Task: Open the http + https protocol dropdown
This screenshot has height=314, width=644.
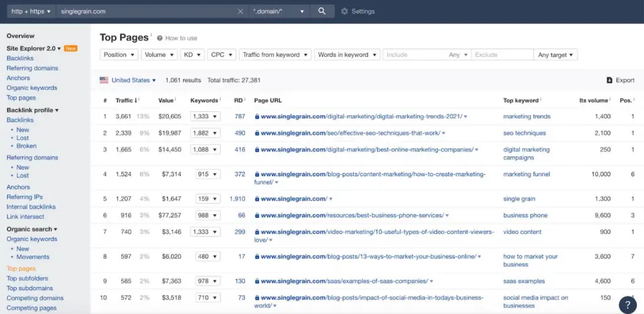Action: (x=31, y=11)
